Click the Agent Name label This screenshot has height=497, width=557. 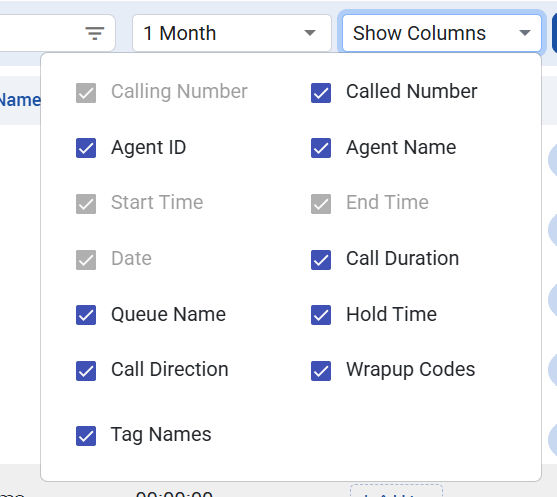coord(401,147)
